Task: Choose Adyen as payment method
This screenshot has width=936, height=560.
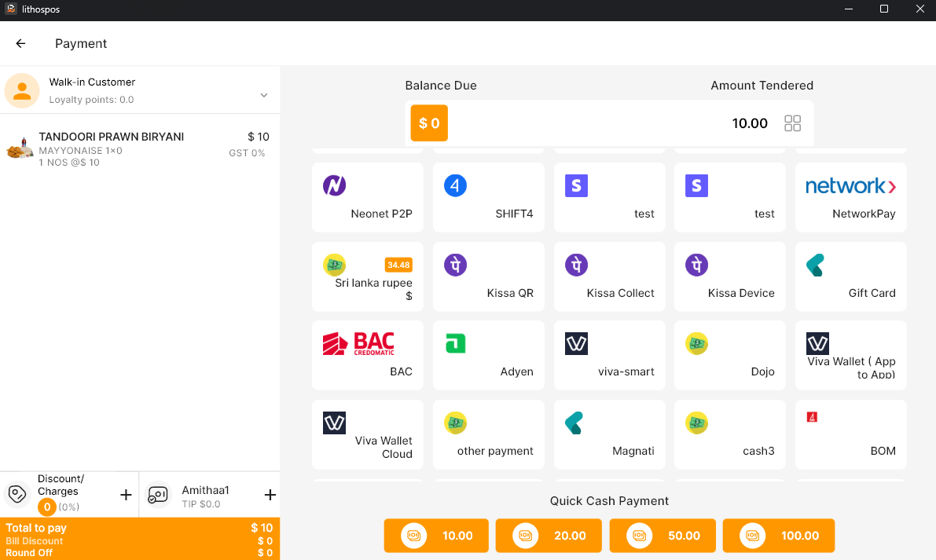Action: coord(488,355)
